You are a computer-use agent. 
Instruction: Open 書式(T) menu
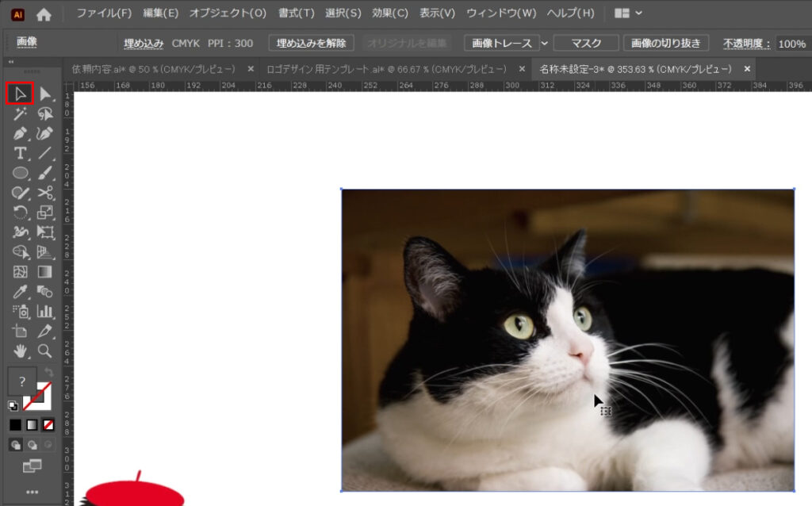click(297, 13)
